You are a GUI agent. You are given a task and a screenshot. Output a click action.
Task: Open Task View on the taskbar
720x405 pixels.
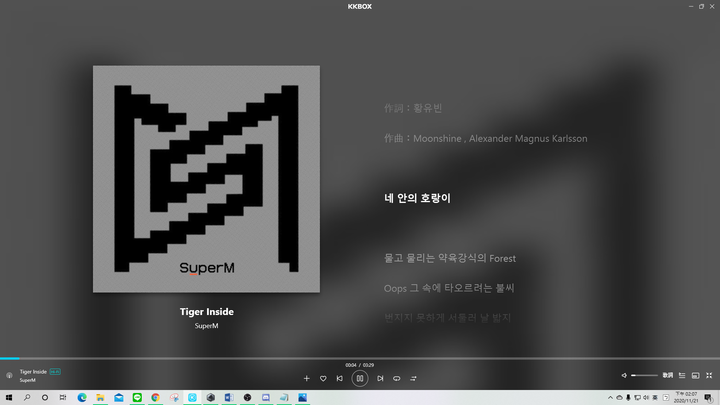63,398
